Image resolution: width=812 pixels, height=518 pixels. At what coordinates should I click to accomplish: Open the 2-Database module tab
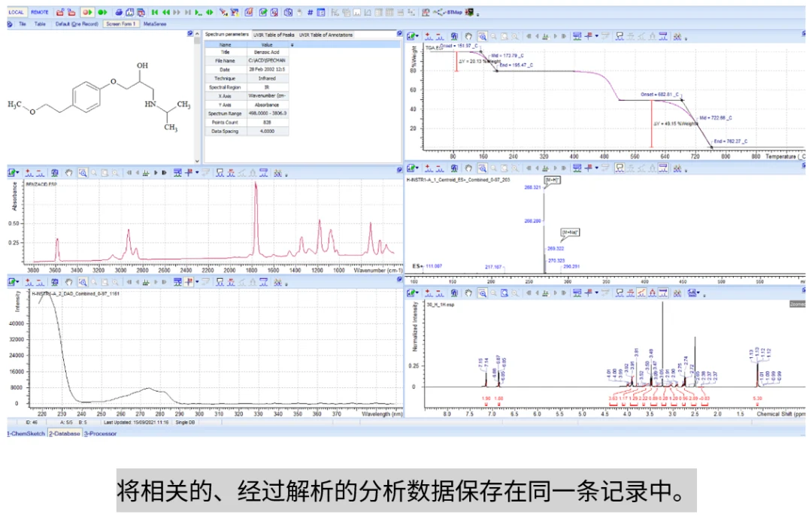coord(65,434)
